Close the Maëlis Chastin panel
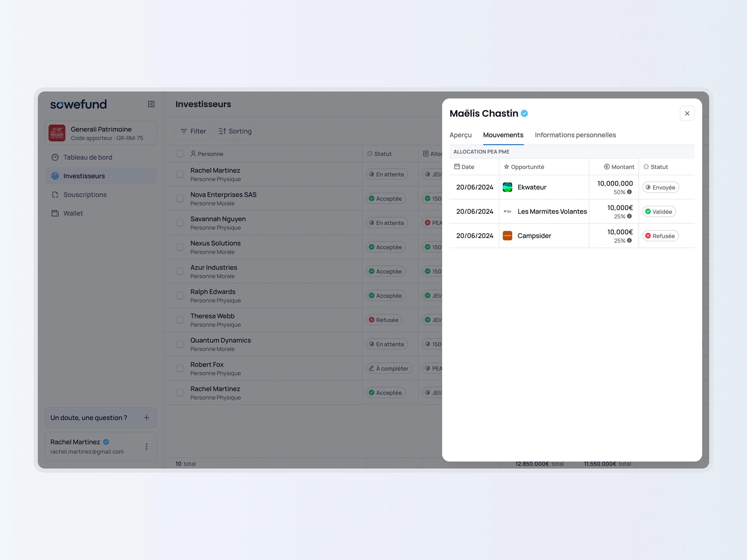Viewport: 747px width, 560px height. [687, 113]
